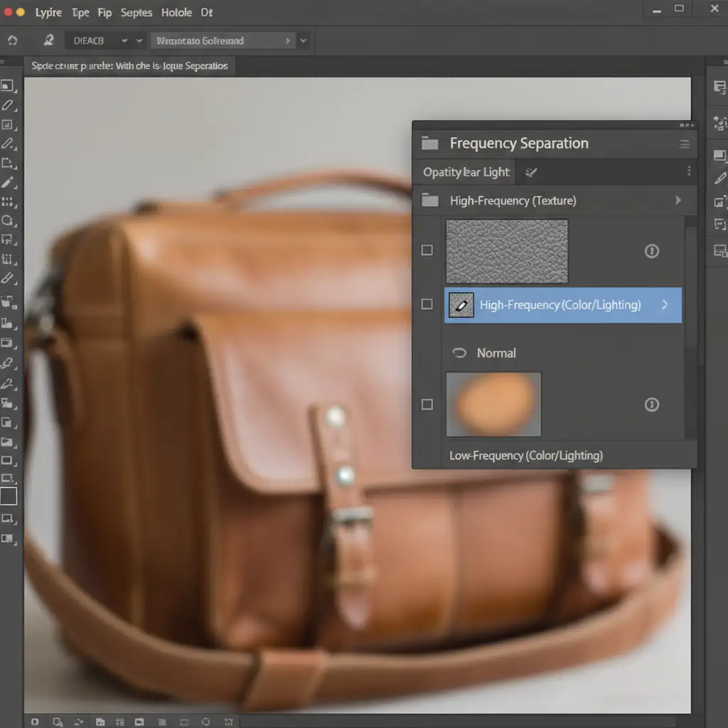Click the rotate arrow icon in the options bar

[13, 41]
